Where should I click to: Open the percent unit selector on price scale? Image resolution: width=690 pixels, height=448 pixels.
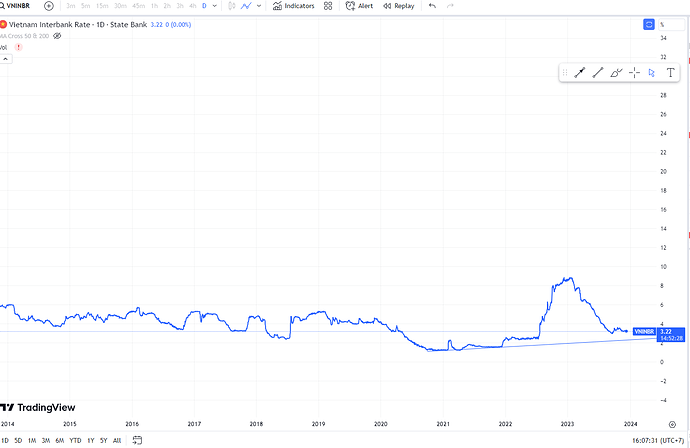pyautogui.click(x=672, y=25)
